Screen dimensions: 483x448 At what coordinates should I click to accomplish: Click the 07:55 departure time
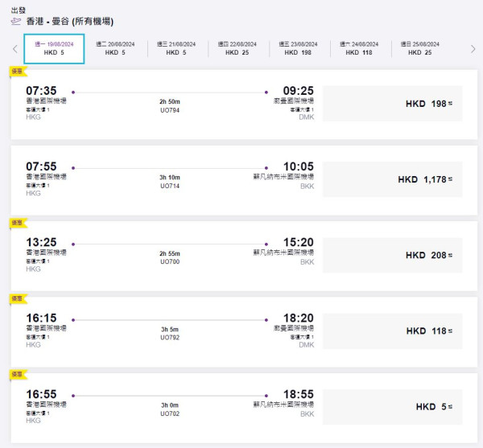pyautogui.click(x=41, y=166)
